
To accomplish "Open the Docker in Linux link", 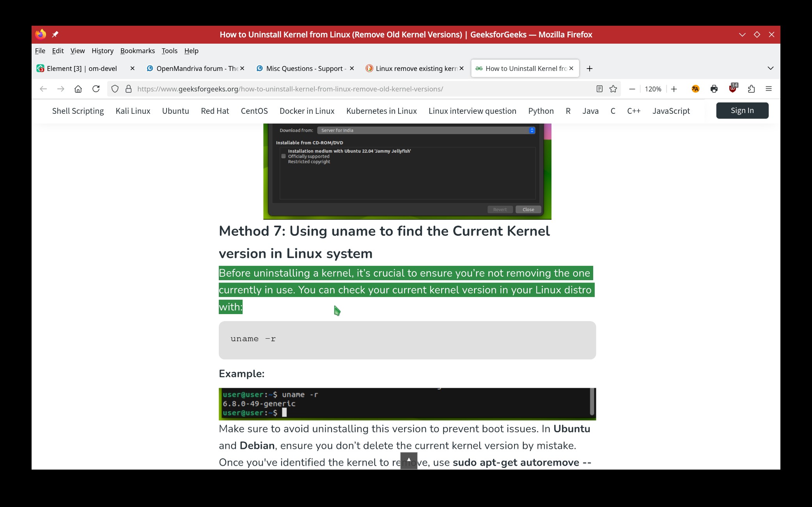I will [x=307, y=111].
